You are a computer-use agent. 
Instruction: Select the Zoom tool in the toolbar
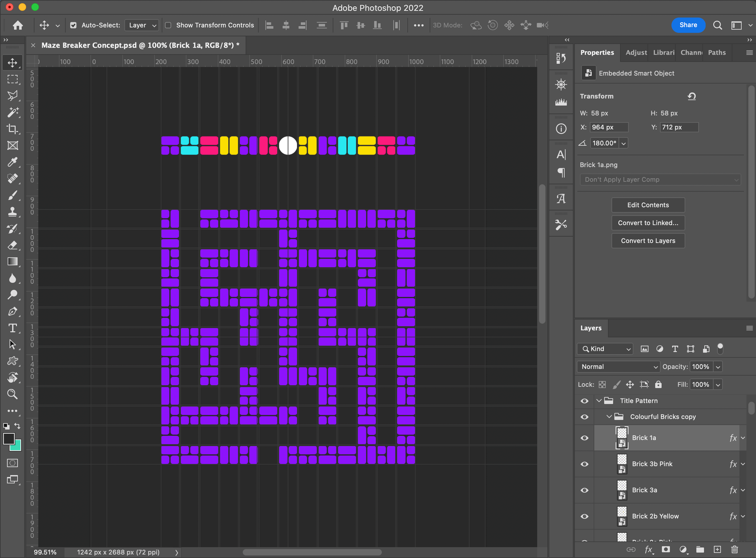pyautogui.click(x=12, y=394)
